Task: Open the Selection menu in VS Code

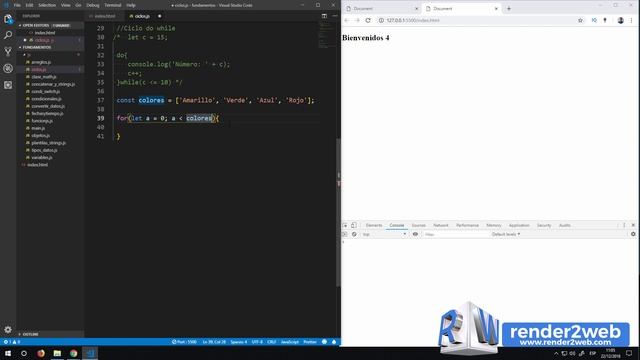Action: (x=47, y=5)
